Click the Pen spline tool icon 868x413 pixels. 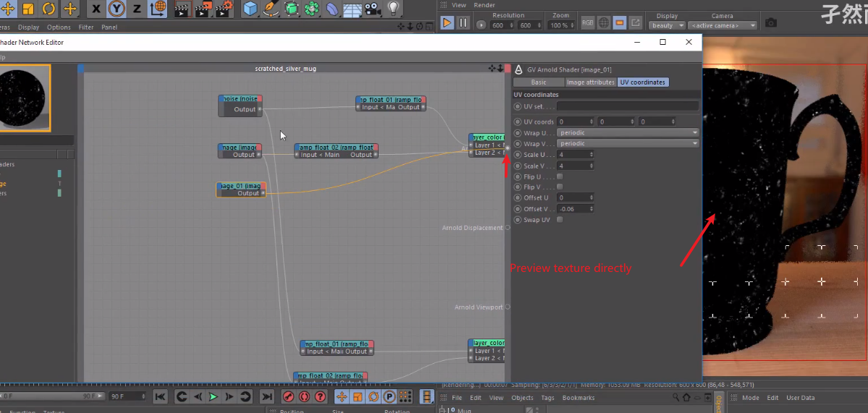[270, 9]
